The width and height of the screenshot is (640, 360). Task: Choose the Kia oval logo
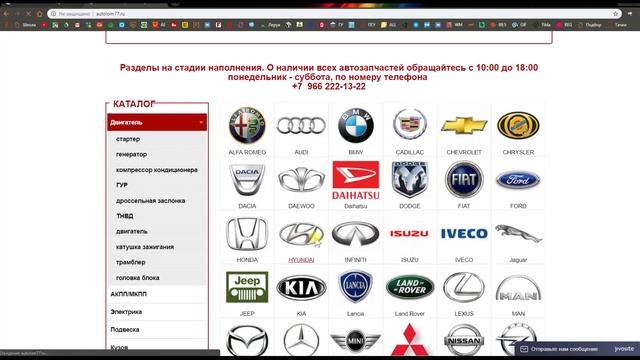pos(301,288)
